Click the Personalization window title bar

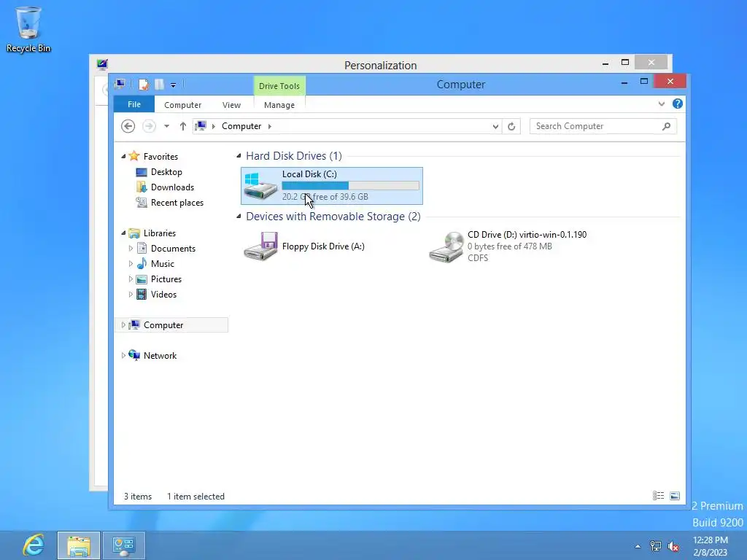[x=380, y=65]
